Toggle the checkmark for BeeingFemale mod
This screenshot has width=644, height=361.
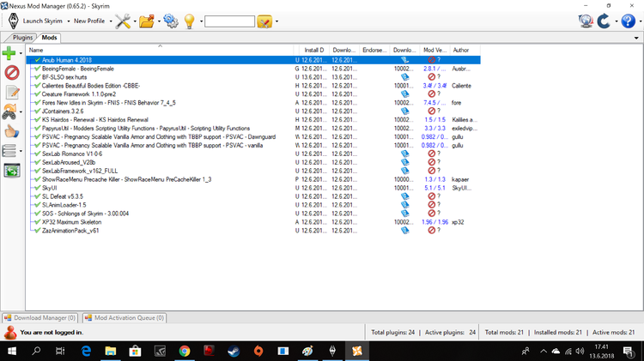coord(38,69)
